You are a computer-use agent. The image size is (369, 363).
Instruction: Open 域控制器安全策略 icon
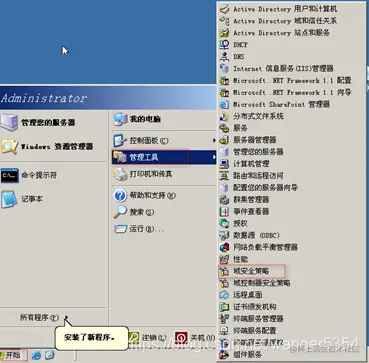[225, 283]
